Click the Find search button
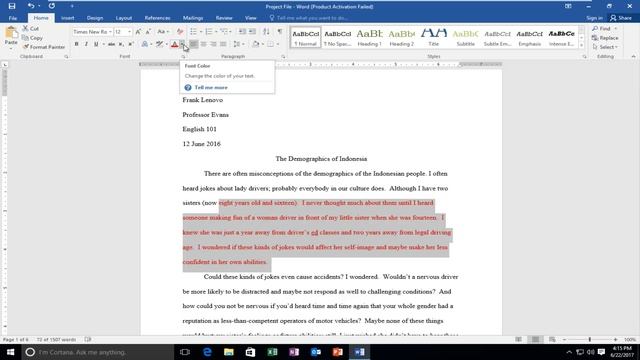This screenshot has height=360, width=640. point(602,29)
